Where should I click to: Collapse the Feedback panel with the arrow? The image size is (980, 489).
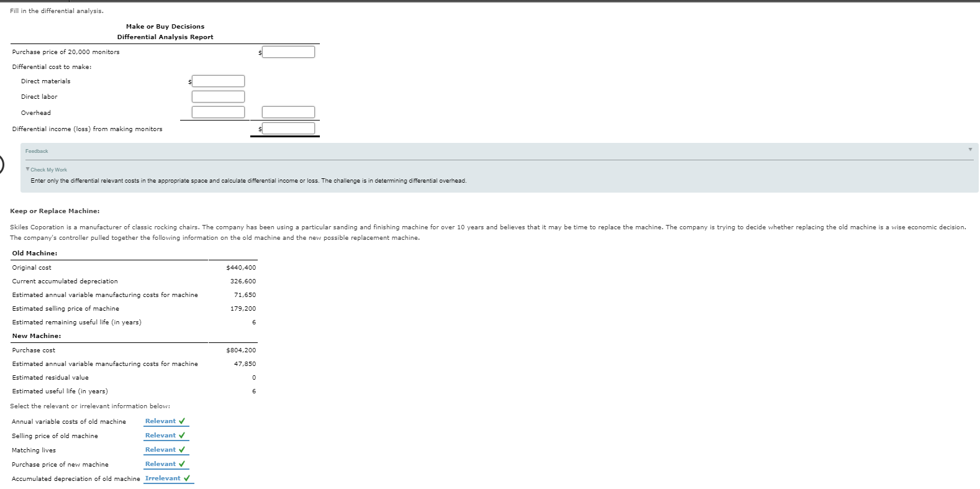tap(970, 149)
